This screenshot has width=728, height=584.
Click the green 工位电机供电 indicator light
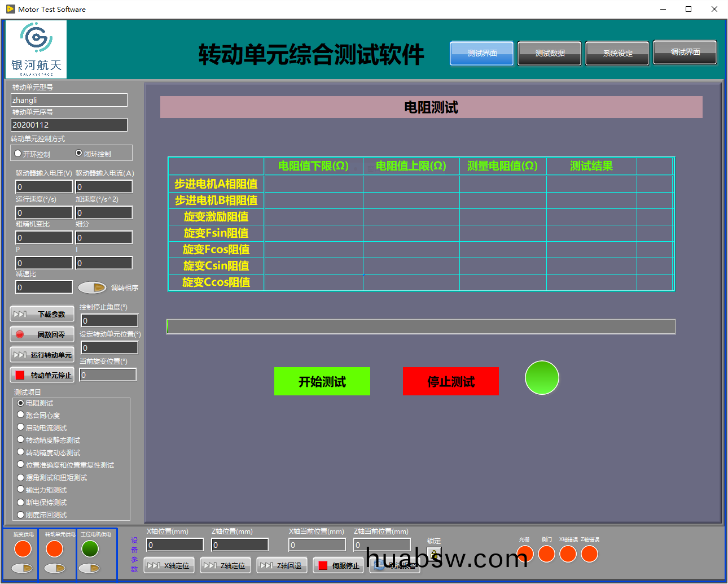point(90,548)
